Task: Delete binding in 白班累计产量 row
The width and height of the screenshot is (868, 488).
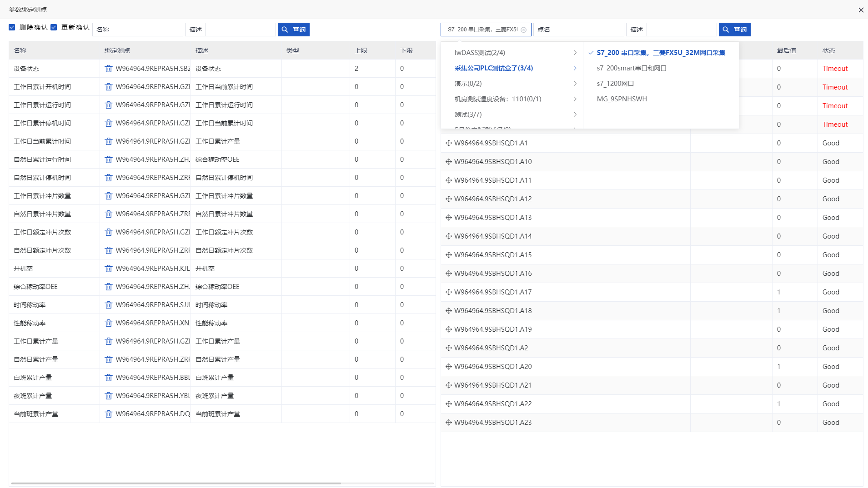Action: [x=108, y=378]
